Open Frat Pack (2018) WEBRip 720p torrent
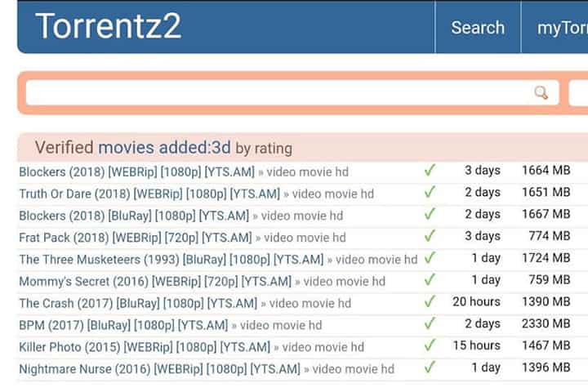Image resolution: width=588 pixels, height=392 pixels. click(136, 238)
